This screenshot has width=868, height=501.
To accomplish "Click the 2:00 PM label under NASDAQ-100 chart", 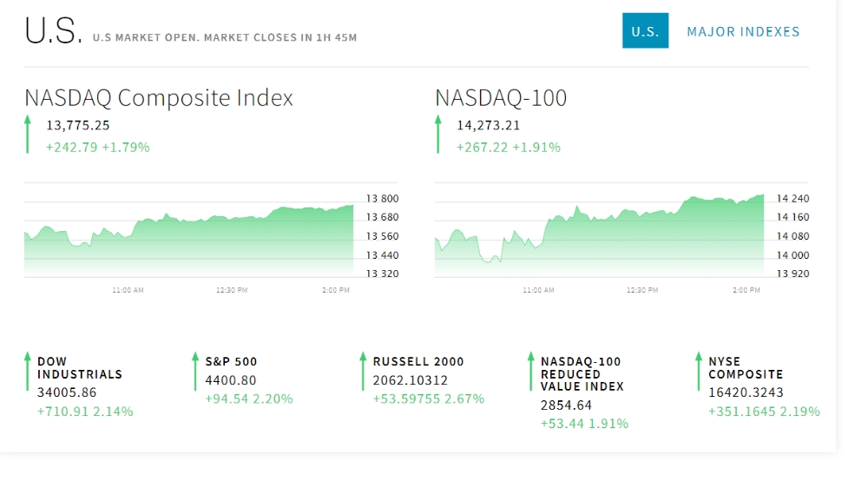I will [746, 290].
